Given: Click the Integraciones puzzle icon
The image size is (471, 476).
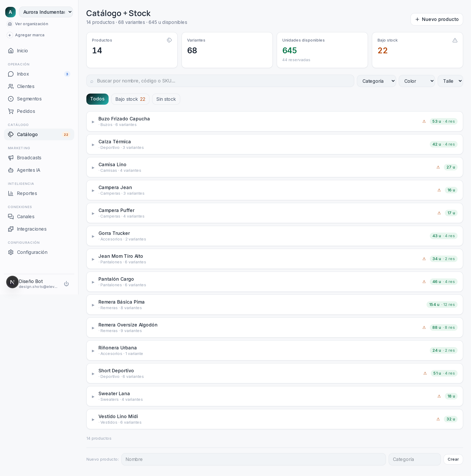Looking at the screenshot, I should point(11,229).
